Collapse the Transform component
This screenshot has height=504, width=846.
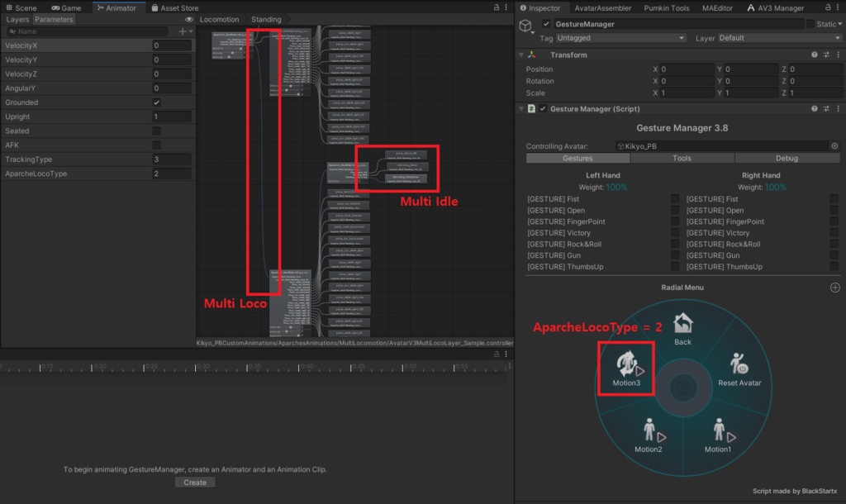point(522,55)
